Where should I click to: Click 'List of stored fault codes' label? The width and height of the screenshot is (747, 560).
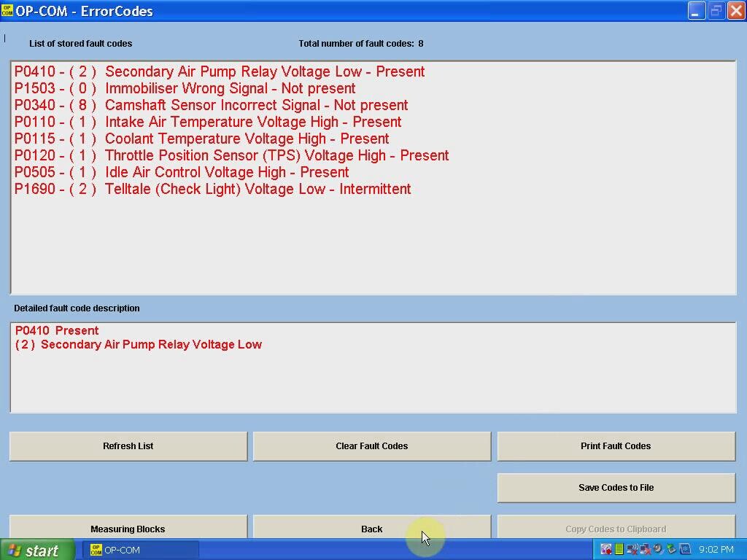pyautogui.click(x=80, y=43)
